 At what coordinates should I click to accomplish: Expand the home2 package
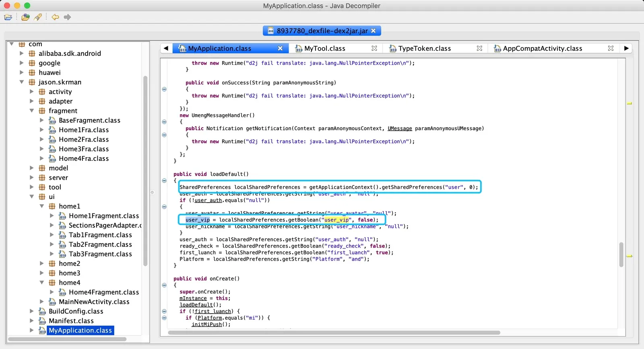click(x=42, y=263)
